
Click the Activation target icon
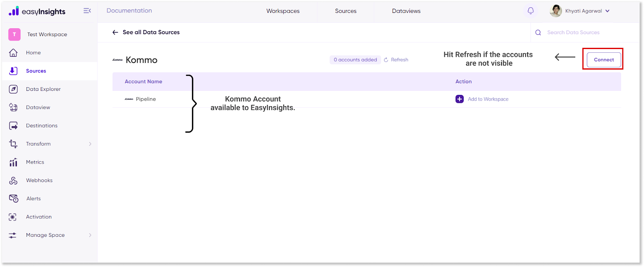point(13,217)
